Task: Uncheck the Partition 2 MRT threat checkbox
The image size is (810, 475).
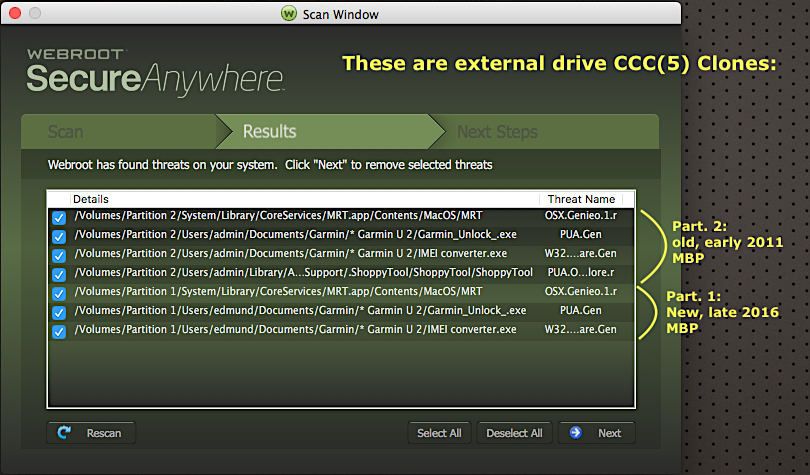Action: [59, 217]
